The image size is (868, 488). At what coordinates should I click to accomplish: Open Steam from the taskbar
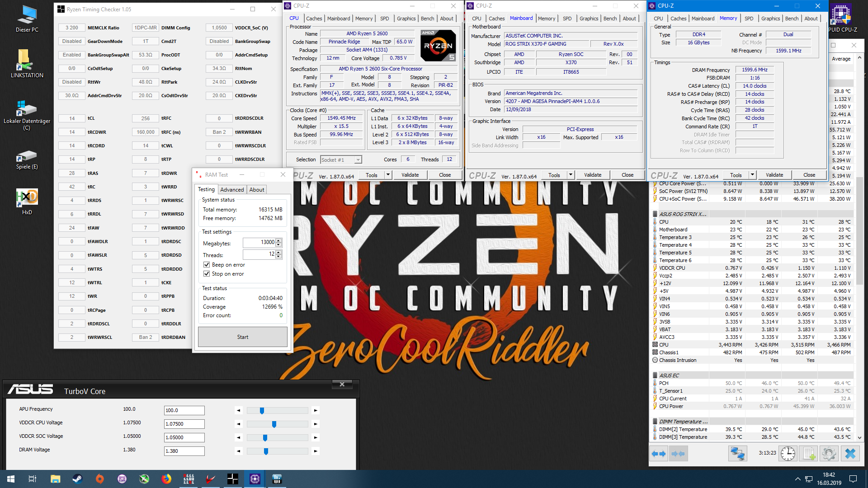tap(77, 479)
